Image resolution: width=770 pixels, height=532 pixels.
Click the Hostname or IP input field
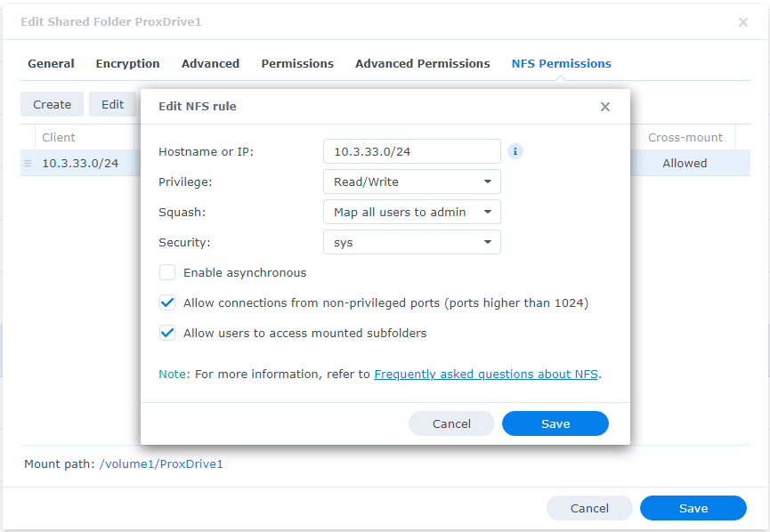pyautogui.click(x=411, y=152)
